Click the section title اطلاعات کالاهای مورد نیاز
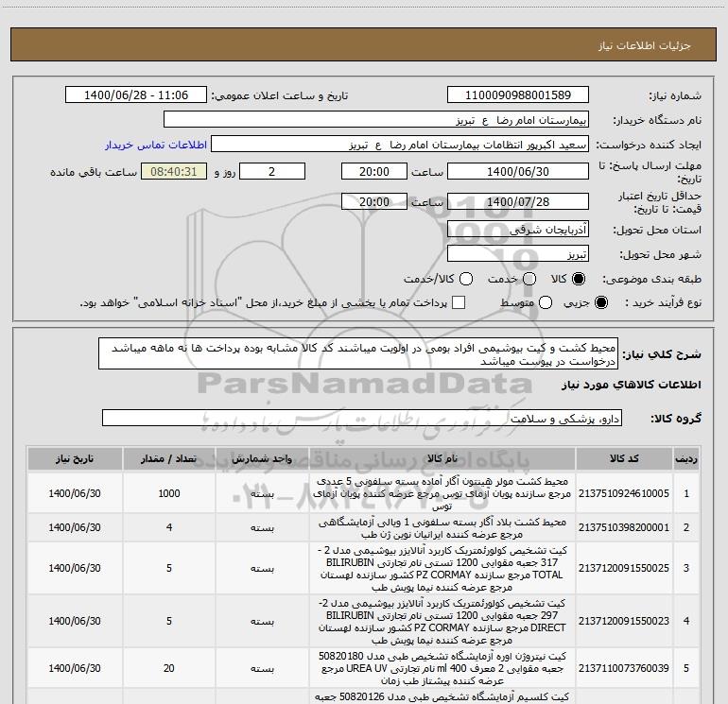Image resolution: width=728 pixels, height=704 pixels. (632, 385)
